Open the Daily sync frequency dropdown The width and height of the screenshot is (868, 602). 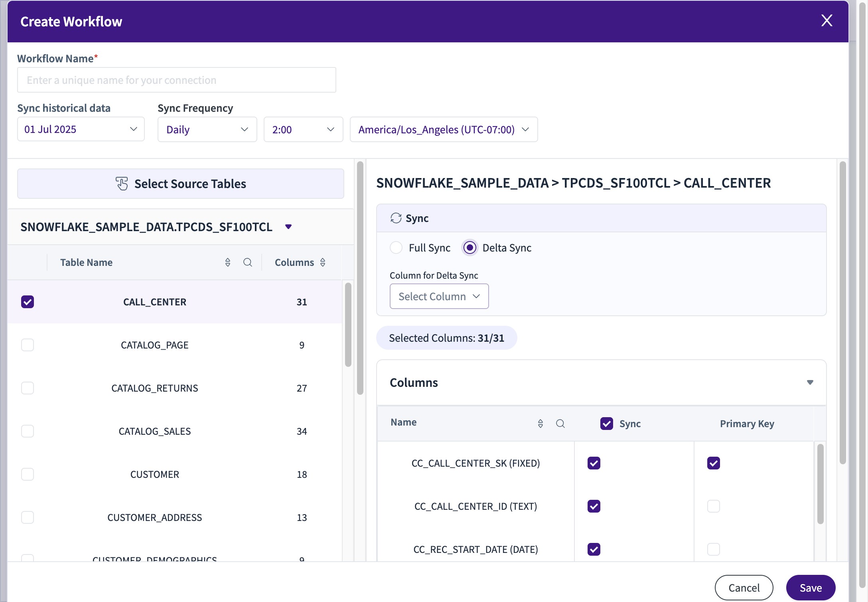(207, 129)
